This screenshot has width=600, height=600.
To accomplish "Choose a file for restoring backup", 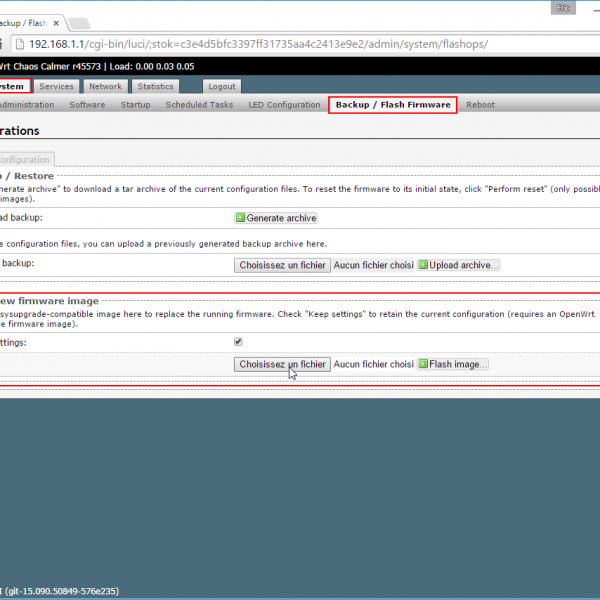I will click(283, 265).
